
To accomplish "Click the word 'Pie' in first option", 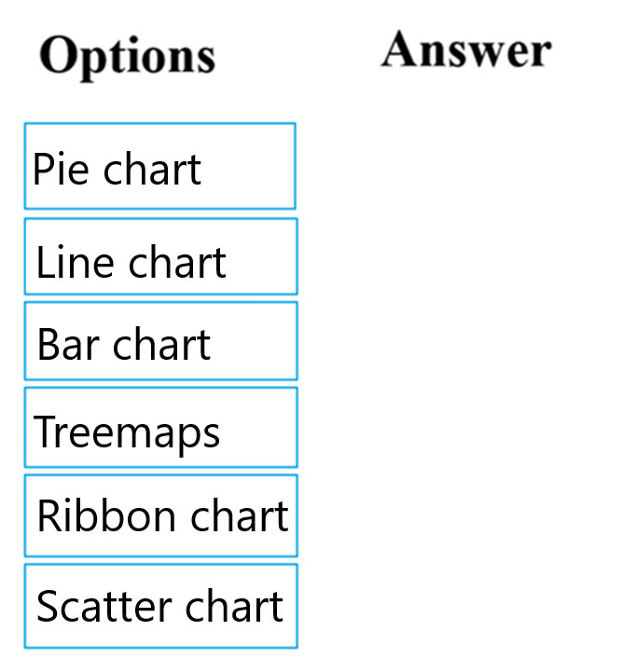I will click(54, 170).
